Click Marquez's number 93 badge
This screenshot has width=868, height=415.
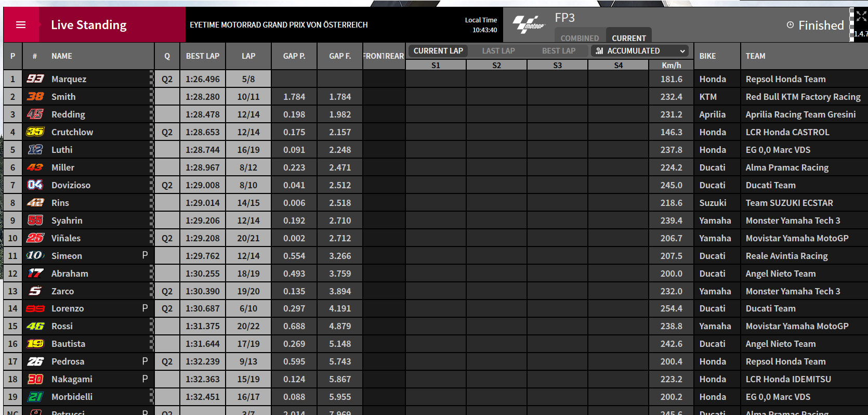pos(35,79)
